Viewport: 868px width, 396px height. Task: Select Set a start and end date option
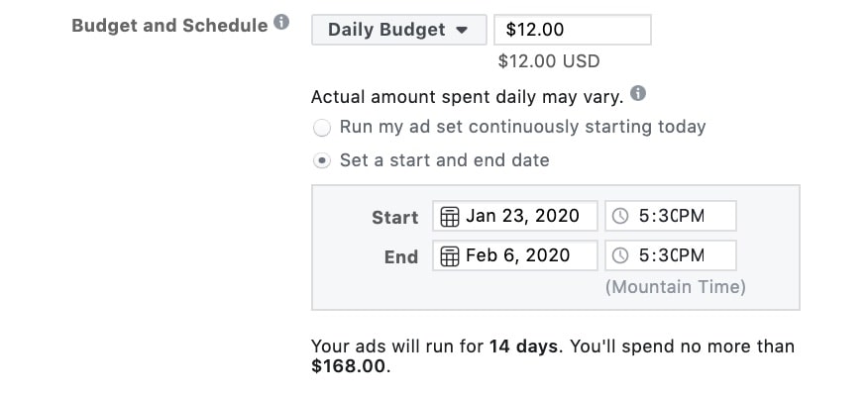(321, 159)
